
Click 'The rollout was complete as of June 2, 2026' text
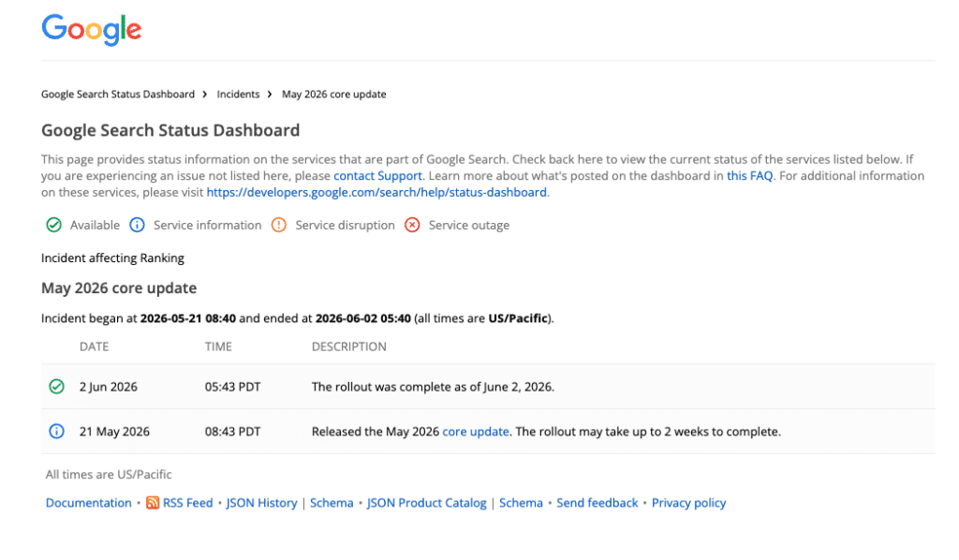433,387
